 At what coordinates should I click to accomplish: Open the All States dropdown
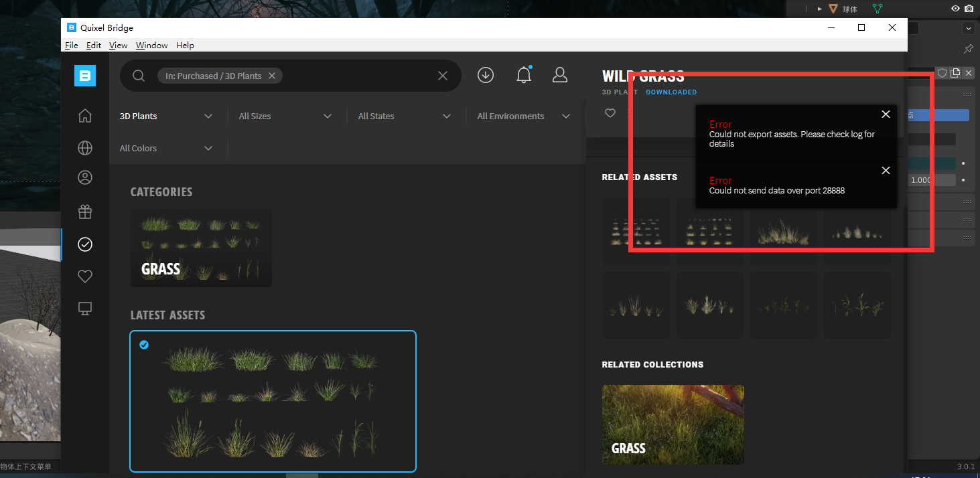tap(405, 116)
